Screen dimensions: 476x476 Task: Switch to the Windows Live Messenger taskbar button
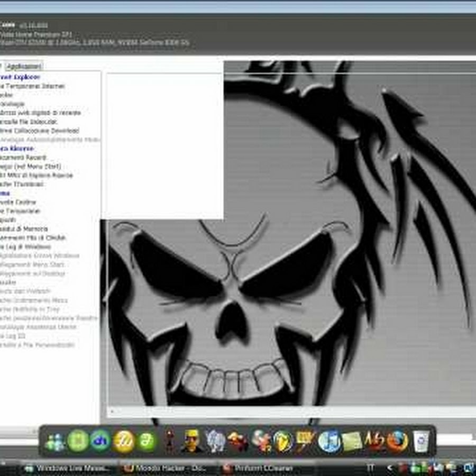click(x=67, y=468)
